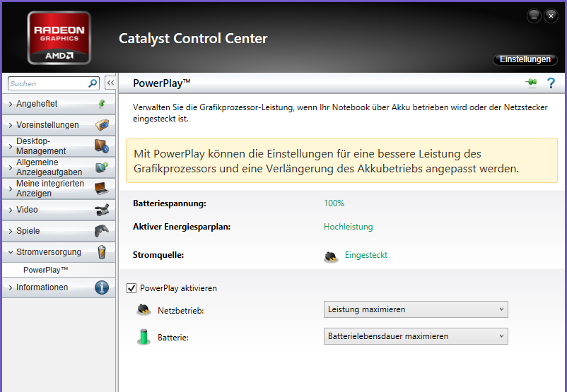The image size is (567, 392).
Task: Open the Video menu entry
Action: click(59, 210)
